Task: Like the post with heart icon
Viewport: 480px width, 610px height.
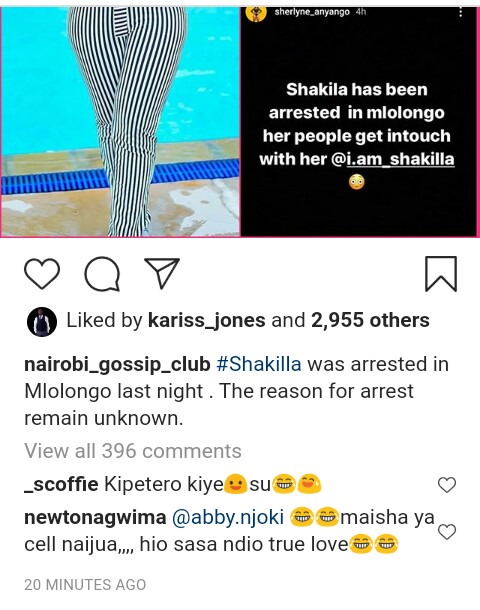Action: coord(42,274)
